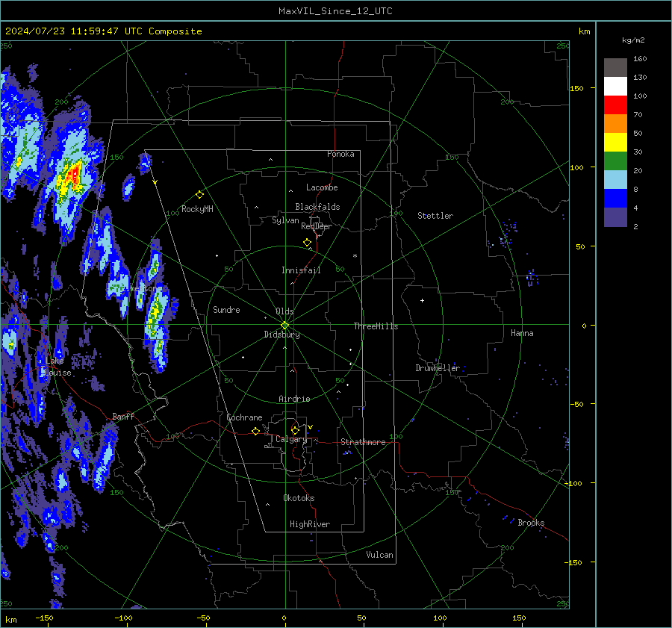This screenshot has width=672, height=628.
Task: Click the yellow diamond marker near Cochrane
Action: coord(256,432)
